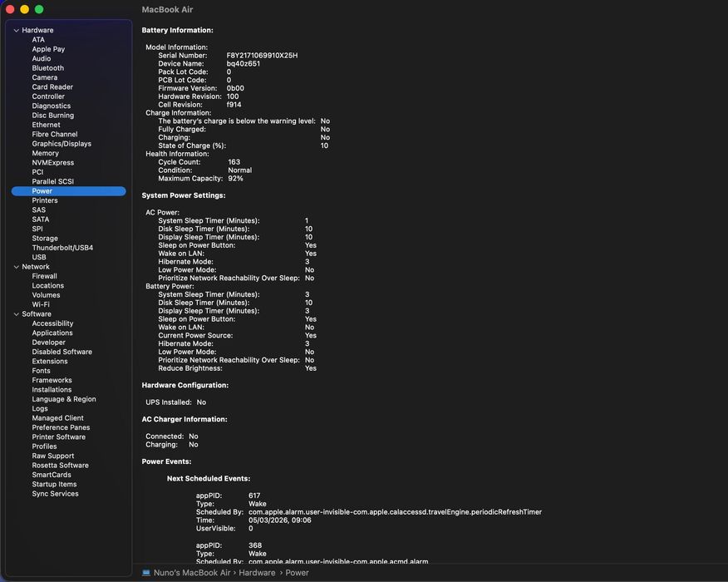Viewport: 728px width, 582px height.
Task: Select the highlighted Power entry
Action: pyautogui.click(x=69, y=191)
